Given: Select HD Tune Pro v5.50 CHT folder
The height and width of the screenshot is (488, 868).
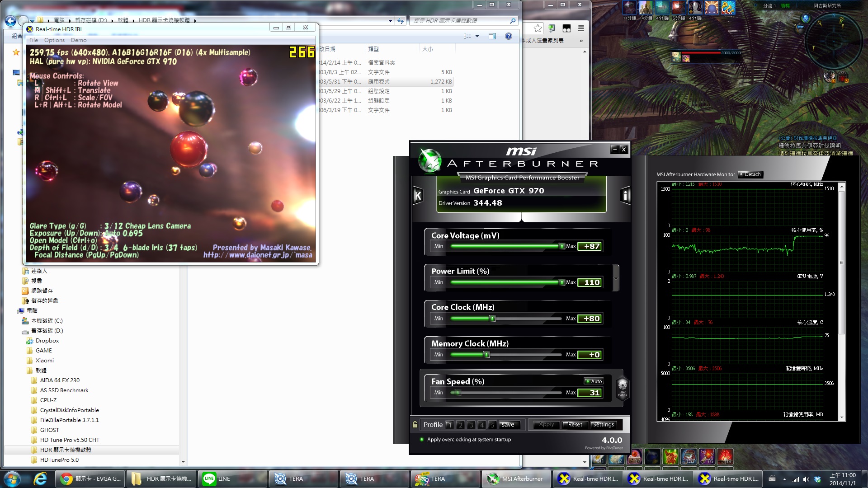Looking at the screenshot, I should pos(69,440).
